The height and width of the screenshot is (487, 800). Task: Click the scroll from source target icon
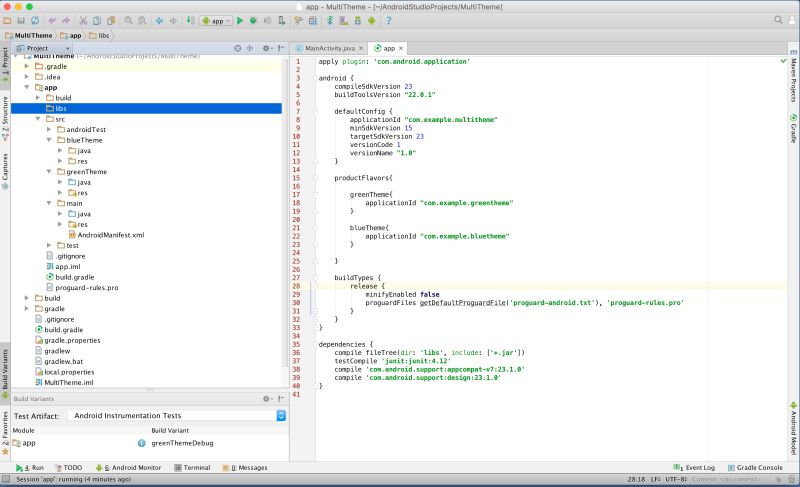pos(238,48)
